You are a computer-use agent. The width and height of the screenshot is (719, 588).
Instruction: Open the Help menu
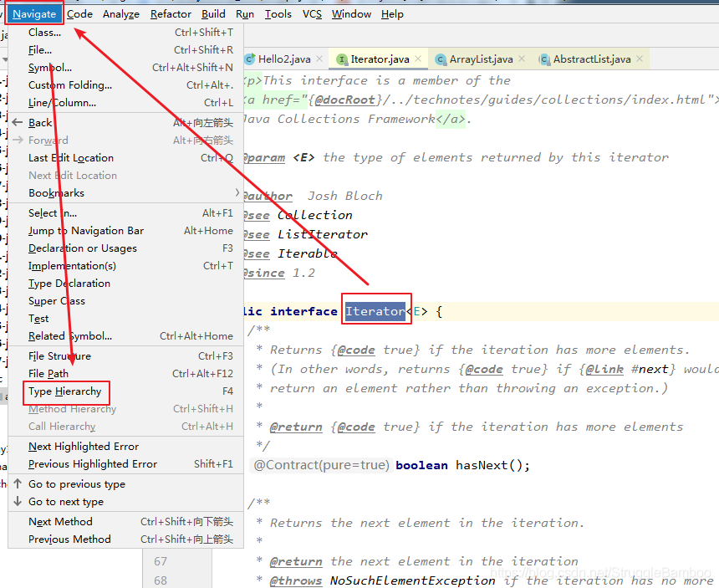tap(392, 14)
